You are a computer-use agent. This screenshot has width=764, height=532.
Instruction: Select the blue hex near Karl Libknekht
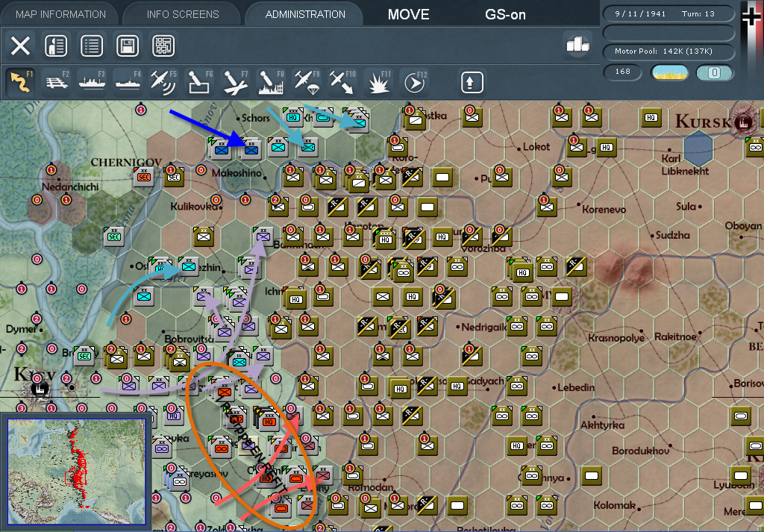[698, 148]
